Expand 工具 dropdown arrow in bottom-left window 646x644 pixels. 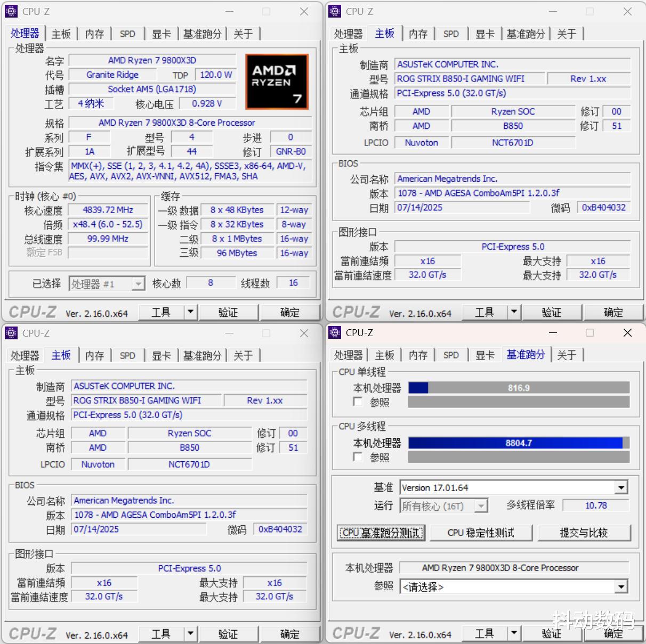tap(190, 633)
